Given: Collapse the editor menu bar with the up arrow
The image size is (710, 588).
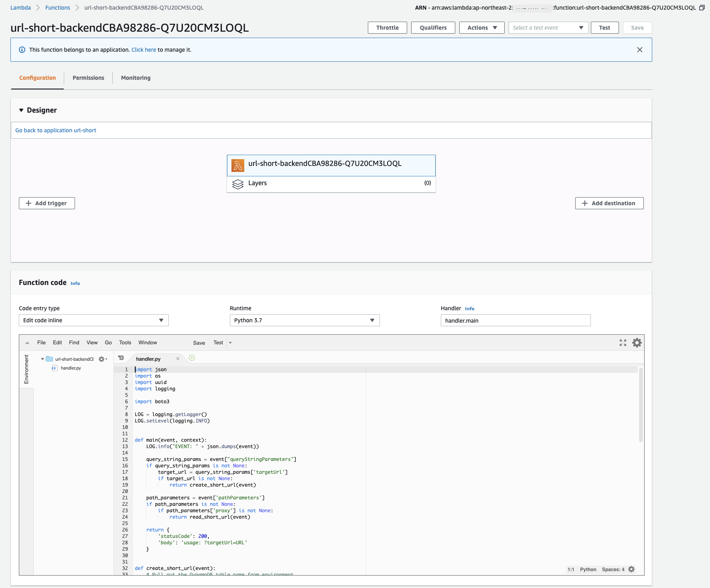Looking at the screenshot, I should [27, 343].
